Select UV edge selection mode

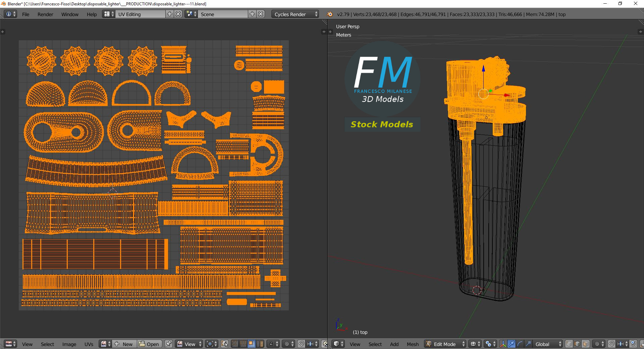pos(243,344)
